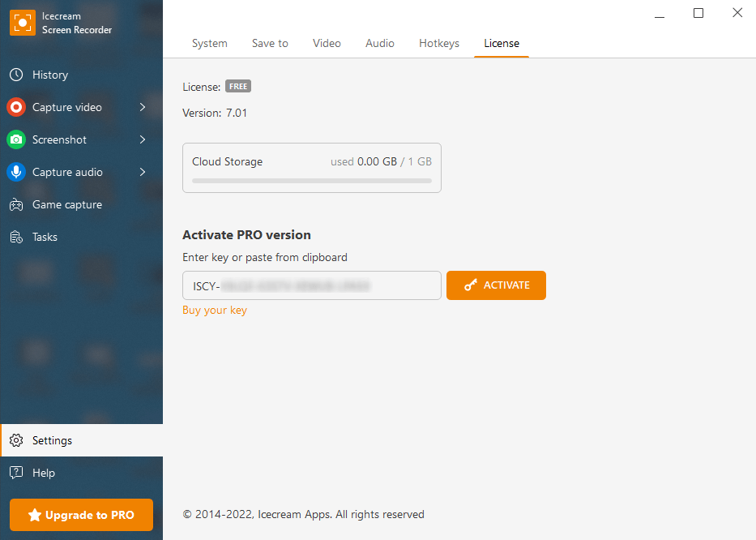Click the red Capture video icon
The image size is (756, 540).
[x=16, y=107]
